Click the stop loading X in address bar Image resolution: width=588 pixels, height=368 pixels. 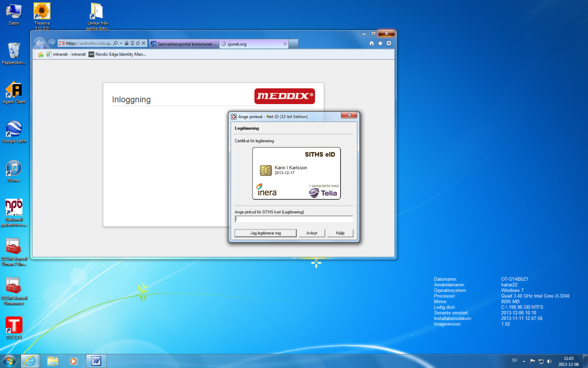click(x=143, y=43)
